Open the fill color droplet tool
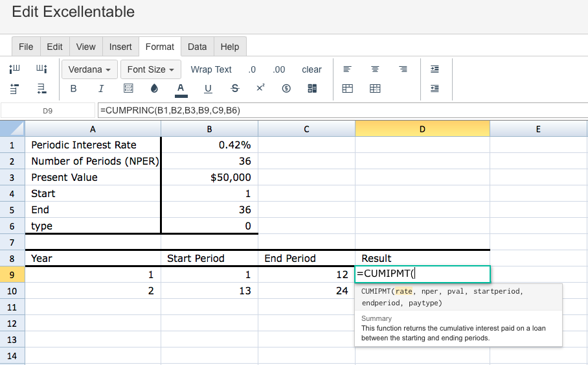The width and height of the screenshot is (588, 365). (154, 89)
